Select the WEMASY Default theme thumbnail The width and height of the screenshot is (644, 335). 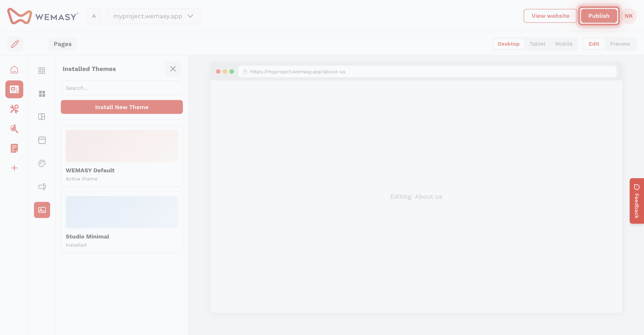pos(122,146)
